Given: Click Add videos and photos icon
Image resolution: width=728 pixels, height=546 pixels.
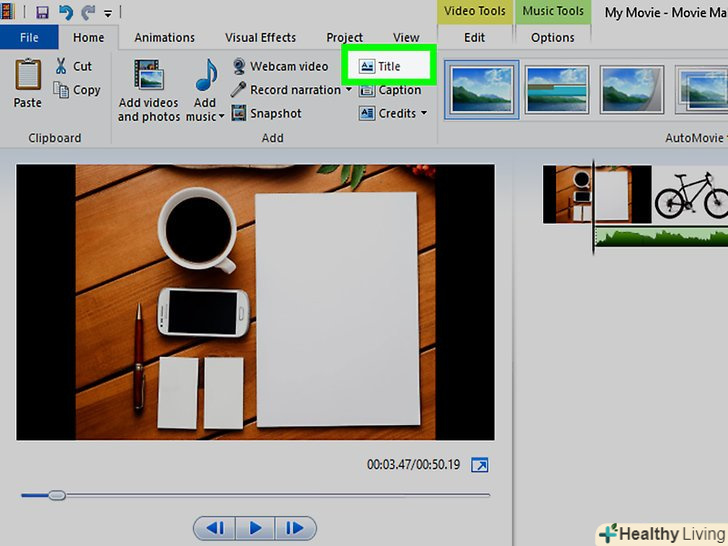Looking at the screenshot, I should 149,74.
